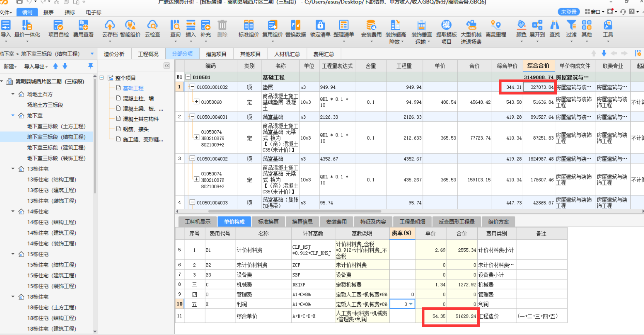Switch to 标准换算 bottom tab
644x335 pixels.
click(x=268, y=222)
